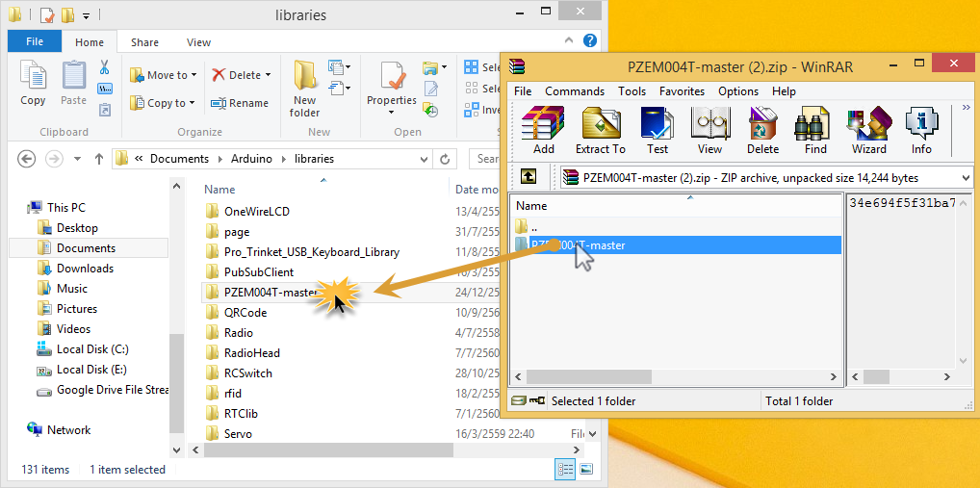Click the Test archive icon in WinRAR
This screenshot has height=488, width=980.
657,131
